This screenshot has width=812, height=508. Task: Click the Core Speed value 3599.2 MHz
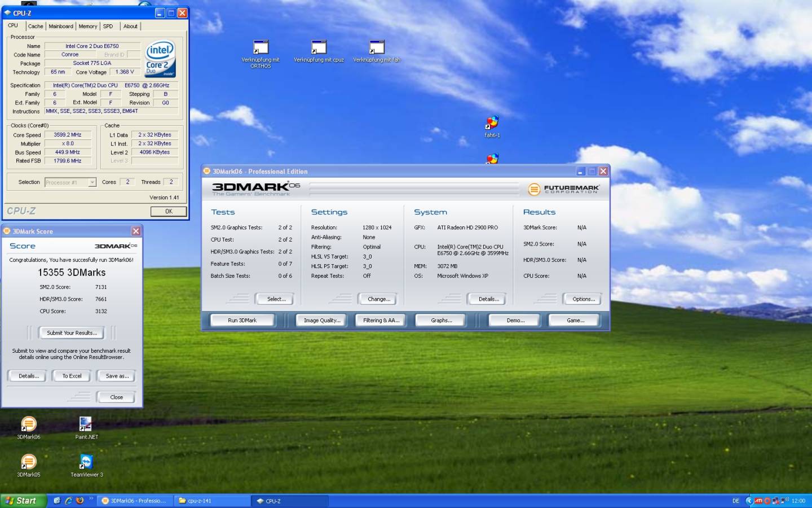[67, 135]
